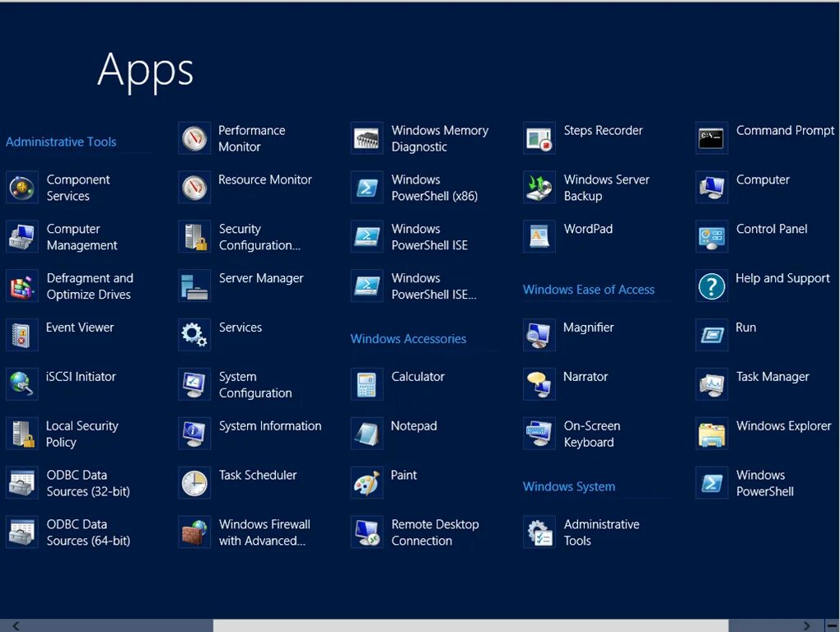The width and height of the screenshot is (840, 632).
Task: Open the Paint palette icon
Action: pyautogui.click(x=367, y=483)
